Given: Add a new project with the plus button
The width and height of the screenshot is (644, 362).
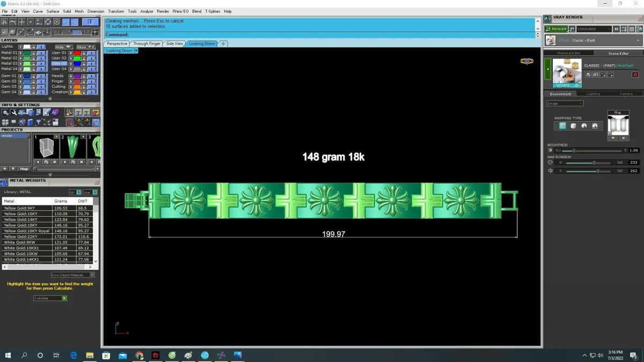Looking at the screenshot, I should [x=5, y=169].
